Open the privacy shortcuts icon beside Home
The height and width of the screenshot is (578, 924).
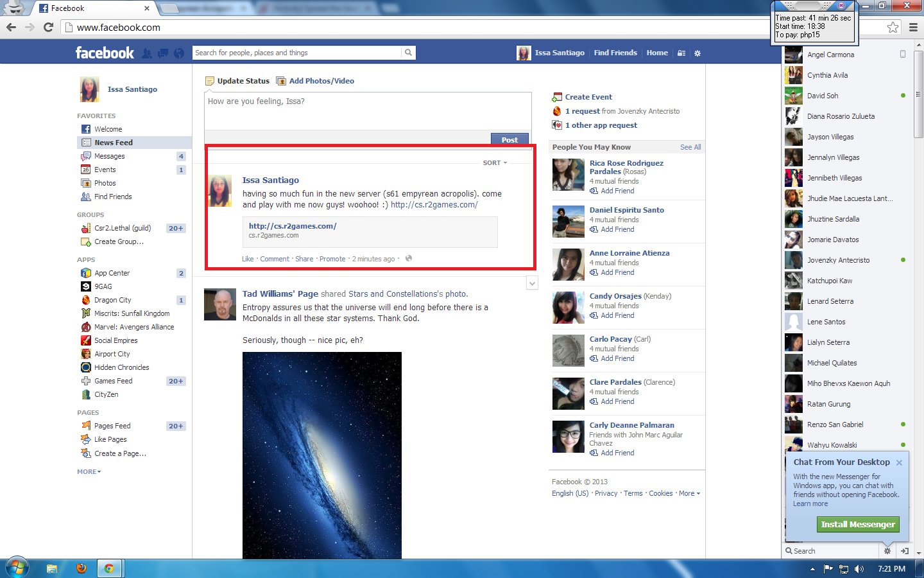coord(681,53)
